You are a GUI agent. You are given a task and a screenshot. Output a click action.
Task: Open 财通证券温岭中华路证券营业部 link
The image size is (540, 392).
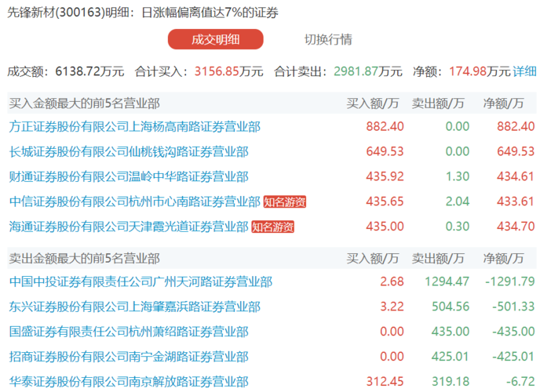tap(129, 176)
